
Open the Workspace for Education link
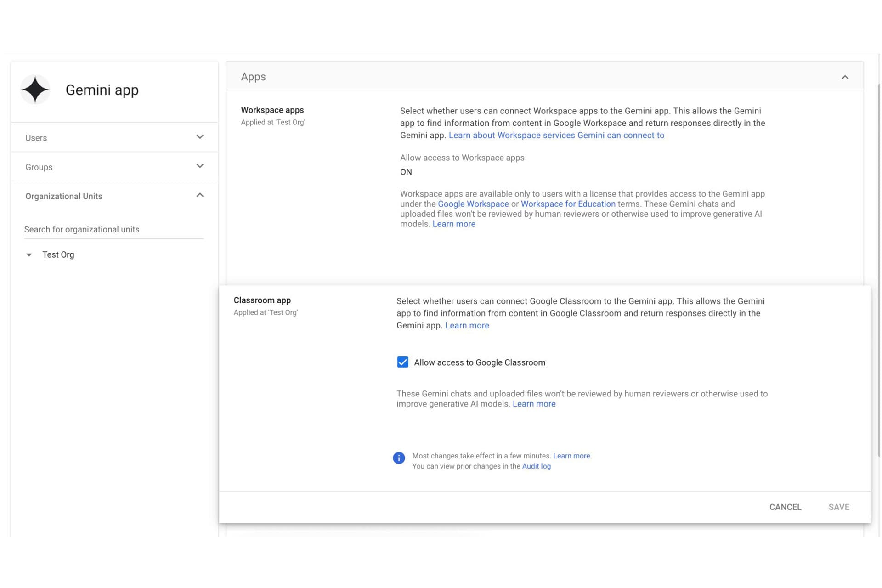[x=568, y=204]
